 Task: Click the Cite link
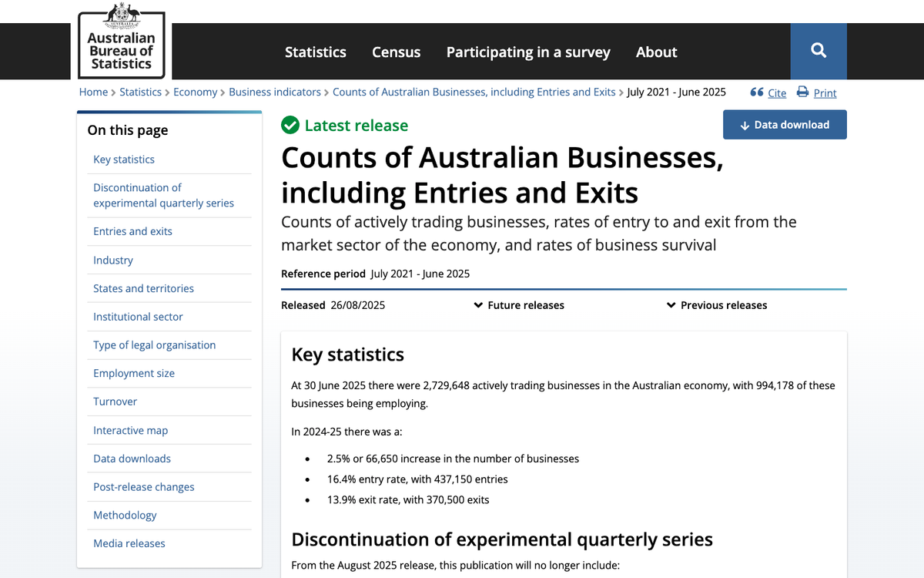click(x=777, y=93)
